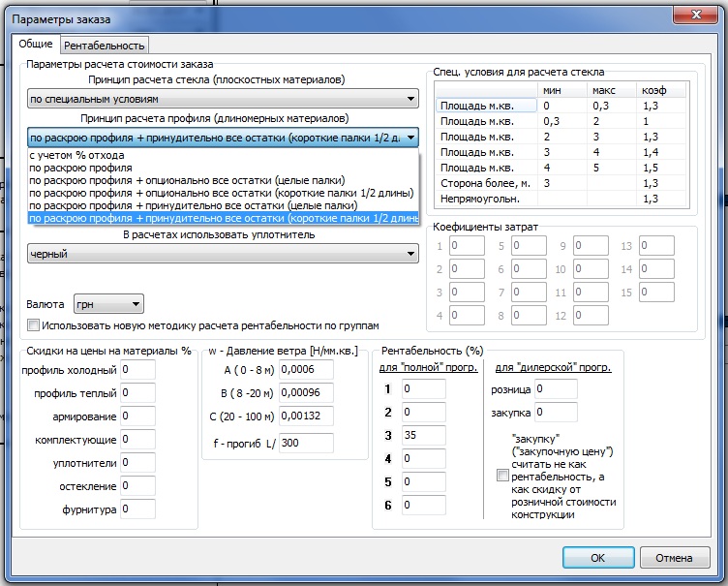Select 'опционально все остатки (целые палки)' option
Image resolution: width=728 pixels, height=586 pixels.
click(223, 180)
